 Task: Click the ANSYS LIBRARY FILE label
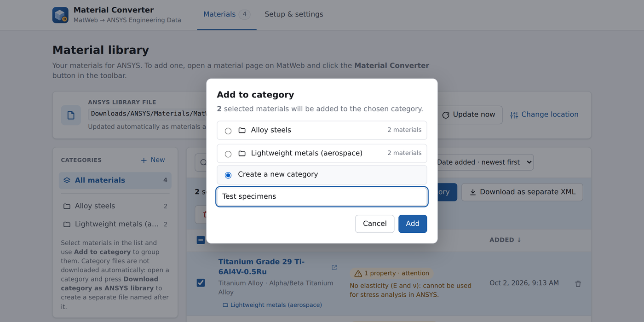(x=122, y=102)
